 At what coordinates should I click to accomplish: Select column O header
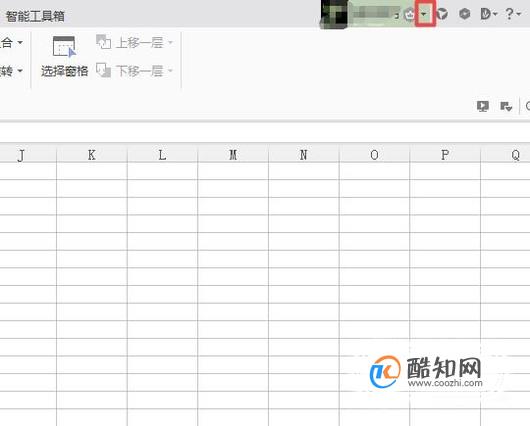point(374,155)
